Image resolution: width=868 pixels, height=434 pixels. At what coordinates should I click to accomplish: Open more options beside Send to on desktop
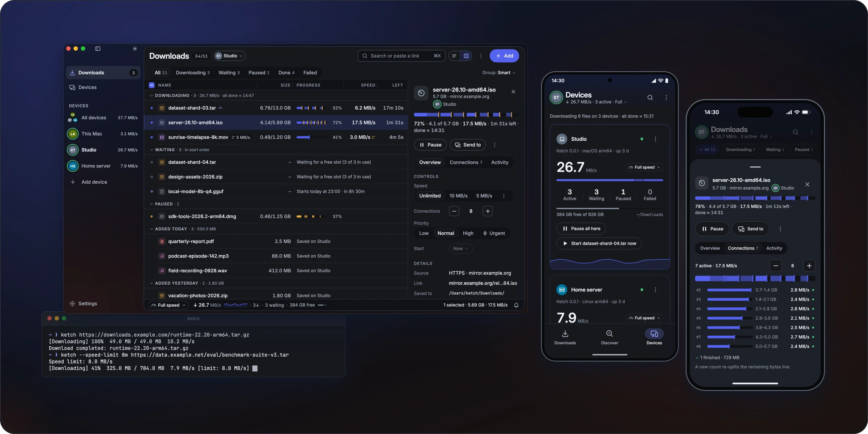click(494, 145)
